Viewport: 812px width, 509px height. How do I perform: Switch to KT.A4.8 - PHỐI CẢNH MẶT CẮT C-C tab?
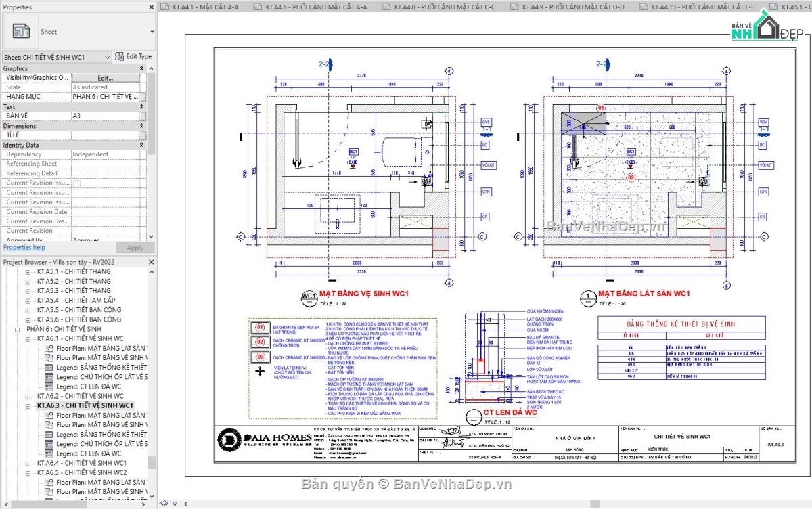[445, 7]
